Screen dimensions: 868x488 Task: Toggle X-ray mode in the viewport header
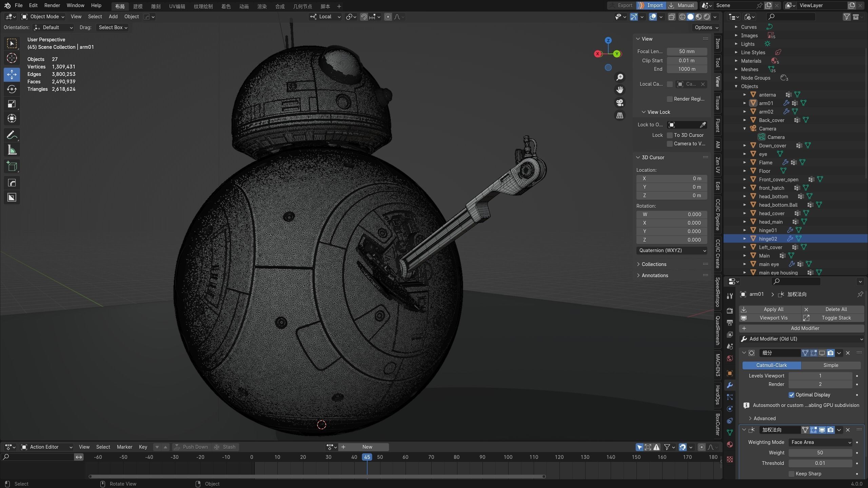[x=672, y=17]
